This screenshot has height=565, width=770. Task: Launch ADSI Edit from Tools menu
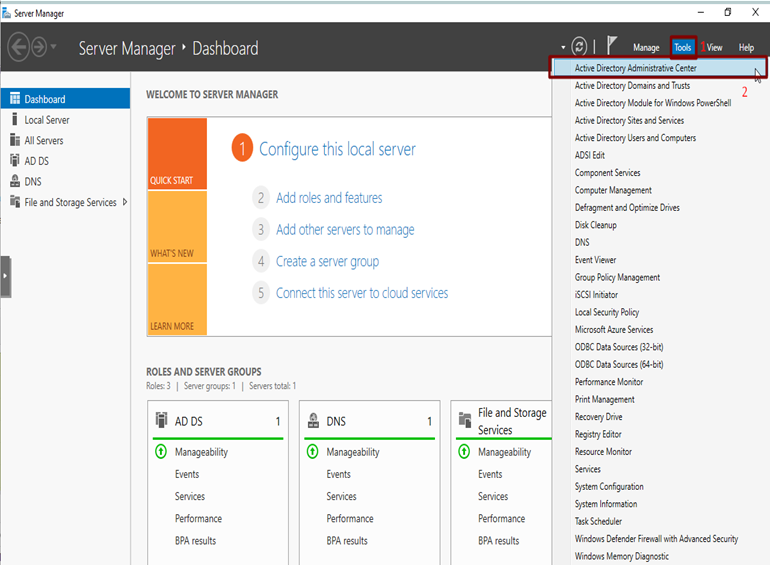point(590,155)
